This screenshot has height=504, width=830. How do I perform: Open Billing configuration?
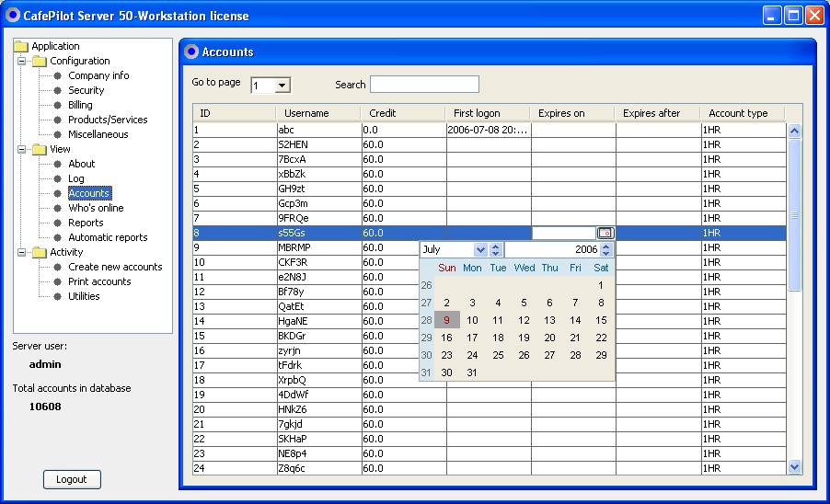tap(80, 105)
